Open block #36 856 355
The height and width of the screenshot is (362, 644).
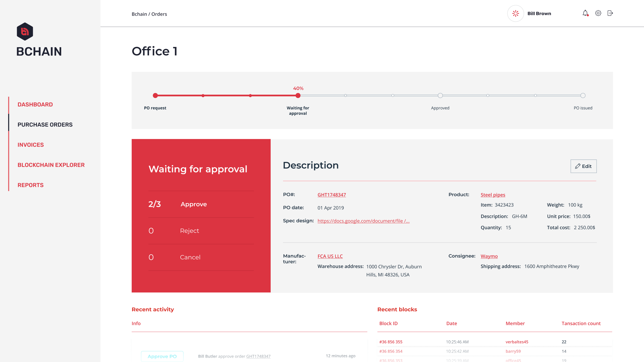(391, 342)
